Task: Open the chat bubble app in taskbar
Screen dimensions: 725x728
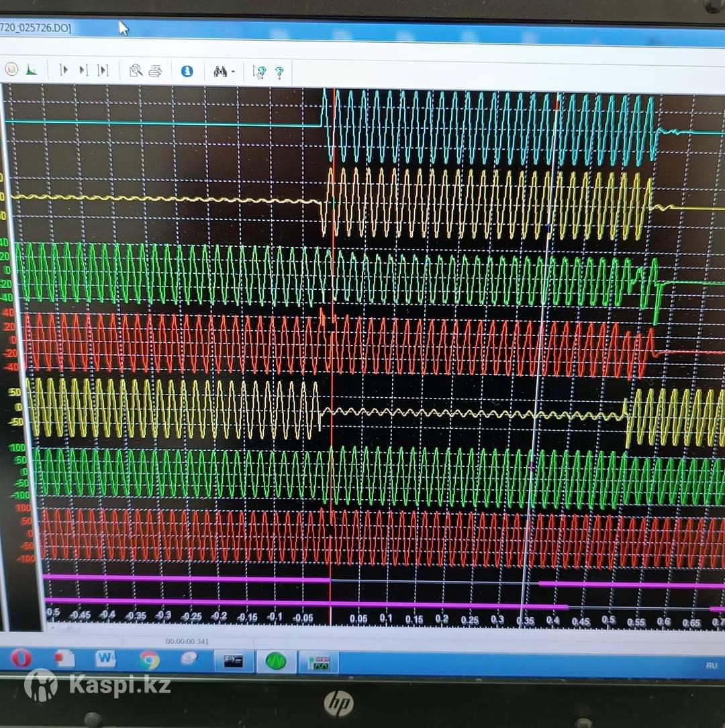Action: [189, 658]
